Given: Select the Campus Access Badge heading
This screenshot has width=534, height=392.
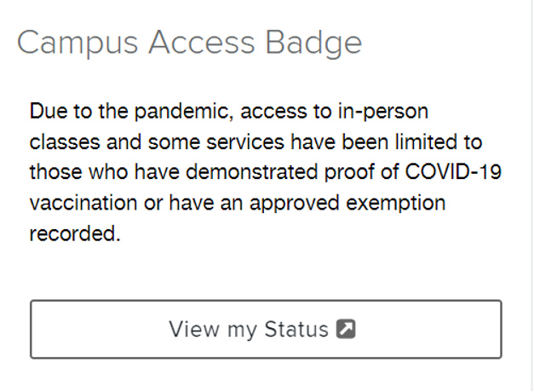Looking at the screenshot, I should pos(189,43).
